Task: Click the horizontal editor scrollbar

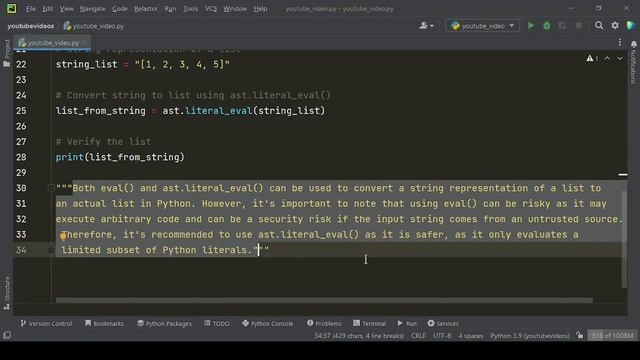Action: pyautogui.click(x=324, y=300)
